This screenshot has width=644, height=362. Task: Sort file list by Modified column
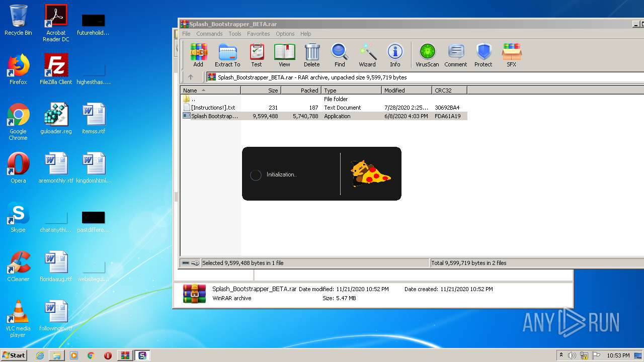[407, 90]
